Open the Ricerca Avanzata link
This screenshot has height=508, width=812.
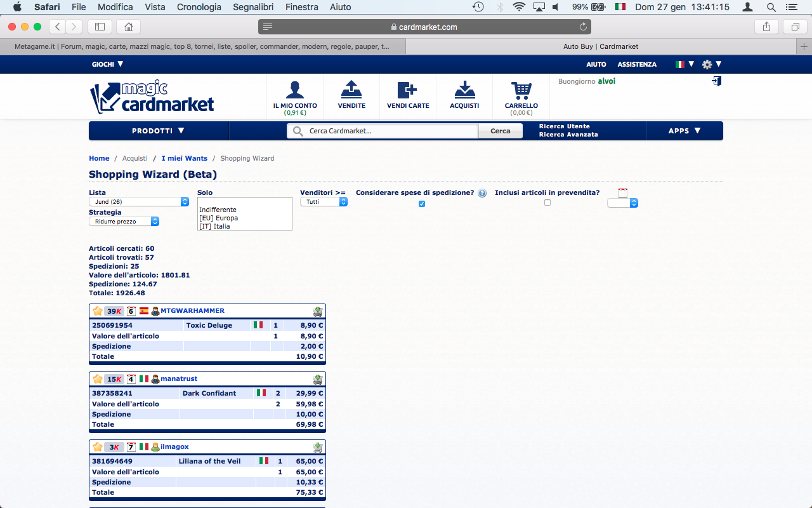568,135
